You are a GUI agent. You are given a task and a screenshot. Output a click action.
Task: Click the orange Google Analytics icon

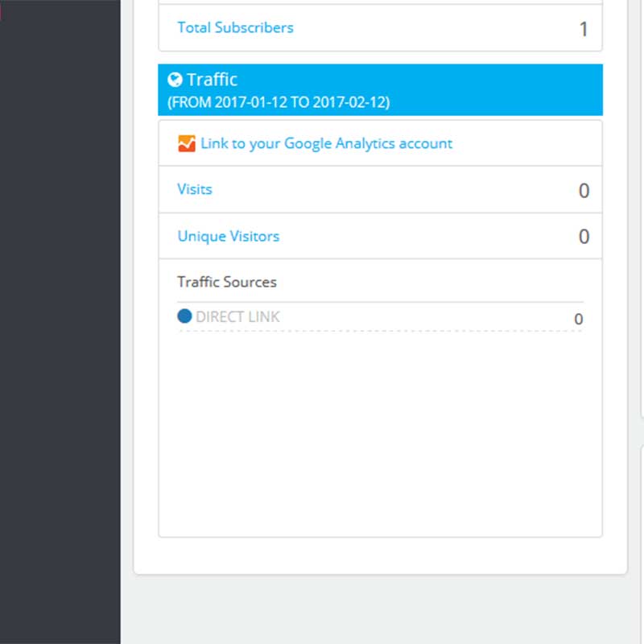point(187,144)
